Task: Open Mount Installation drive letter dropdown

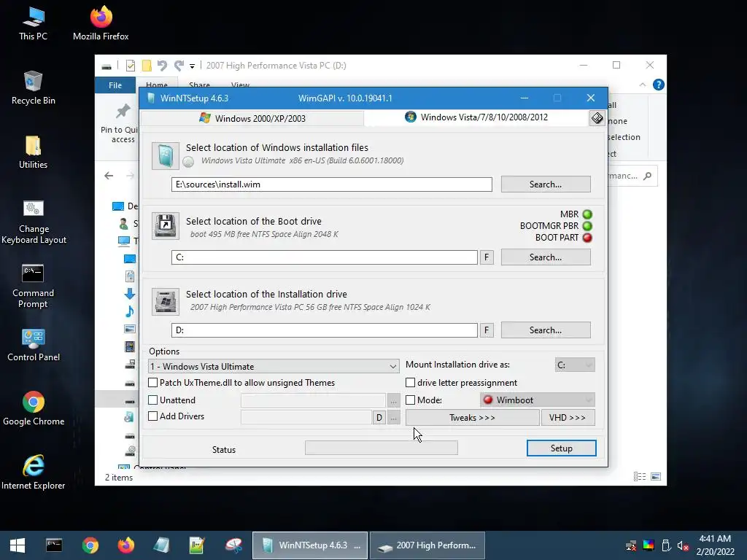Action: point(575,365)
